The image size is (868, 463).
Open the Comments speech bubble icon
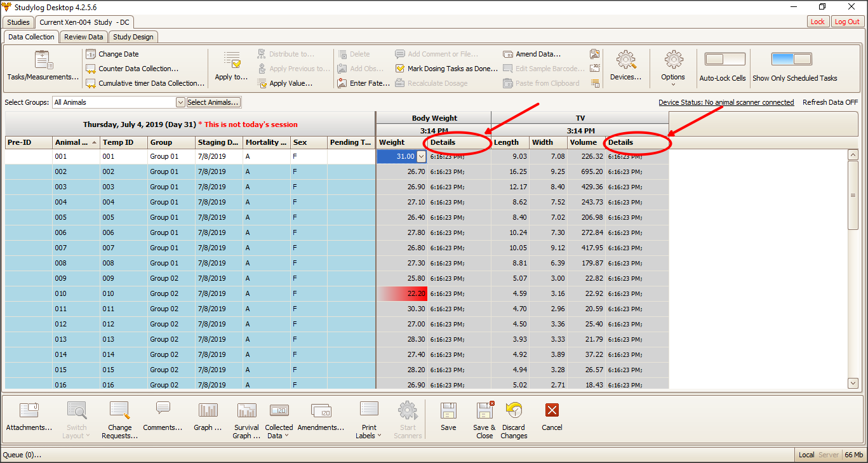(163, 409)
